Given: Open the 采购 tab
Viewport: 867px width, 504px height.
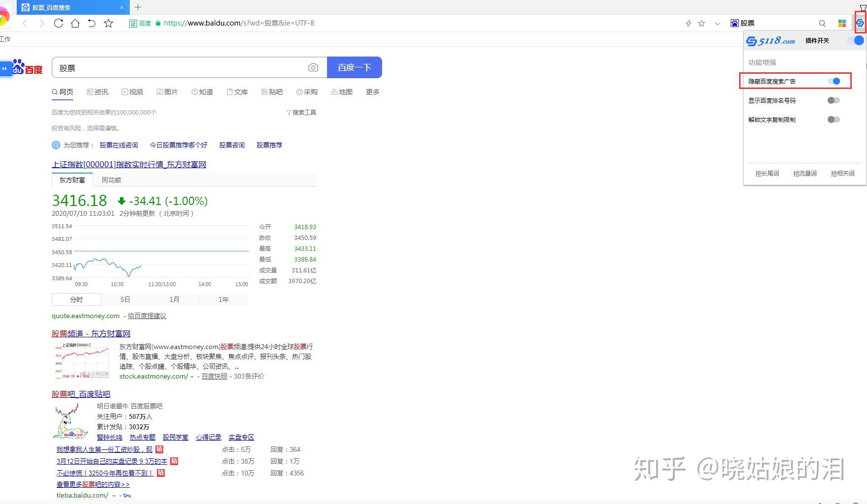Looking at the screenshot, I should pos(307,92).
